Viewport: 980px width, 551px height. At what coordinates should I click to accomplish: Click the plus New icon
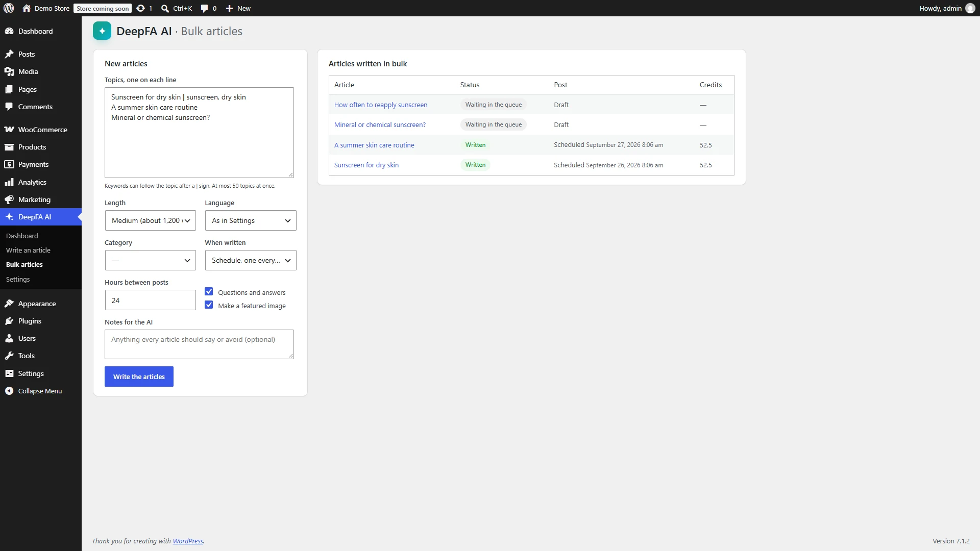229,8
